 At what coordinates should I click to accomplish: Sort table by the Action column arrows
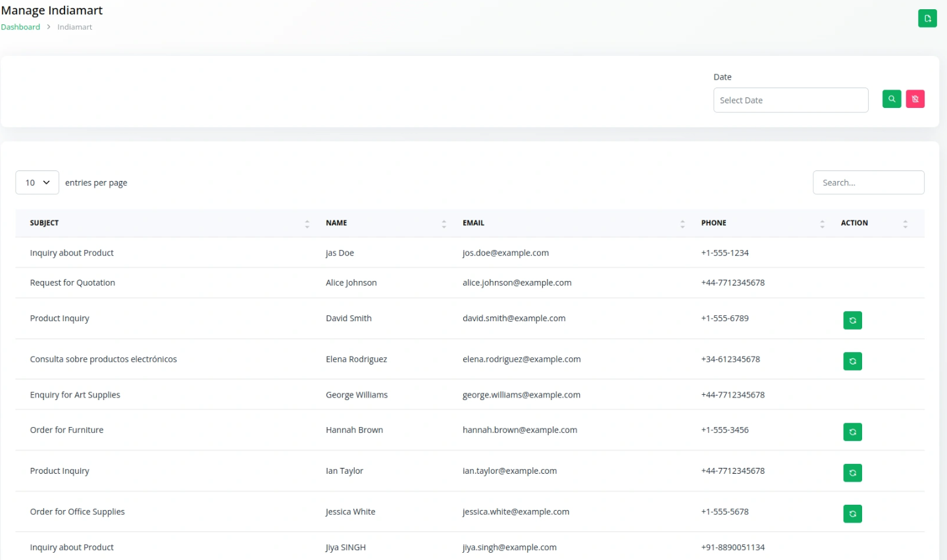tap(906, 224)
